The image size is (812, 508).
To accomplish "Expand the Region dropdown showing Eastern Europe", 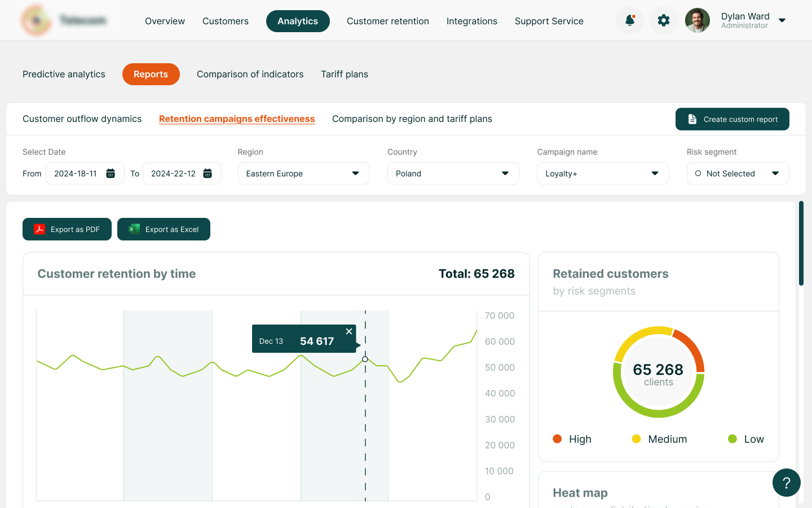I will 303,173.
